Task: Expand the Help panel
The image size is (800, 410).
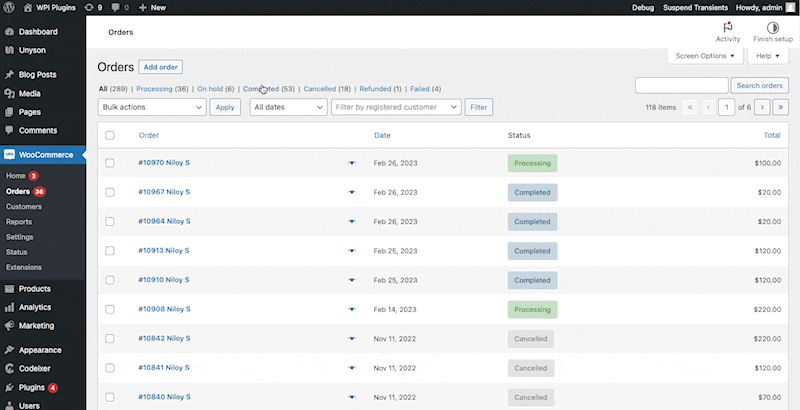Action: pos(768,56)
